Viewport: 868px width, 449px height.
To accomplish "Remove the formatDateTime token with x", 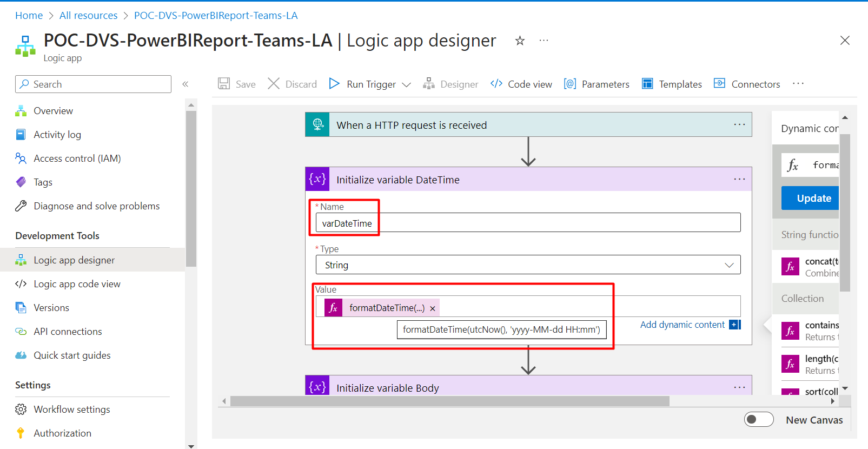I will [x=433, y=308].
